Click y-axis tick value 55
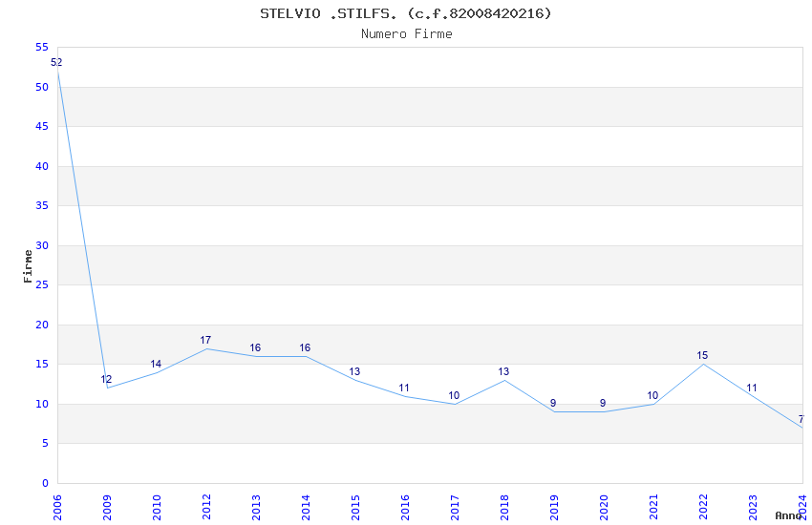 [42, 47]
